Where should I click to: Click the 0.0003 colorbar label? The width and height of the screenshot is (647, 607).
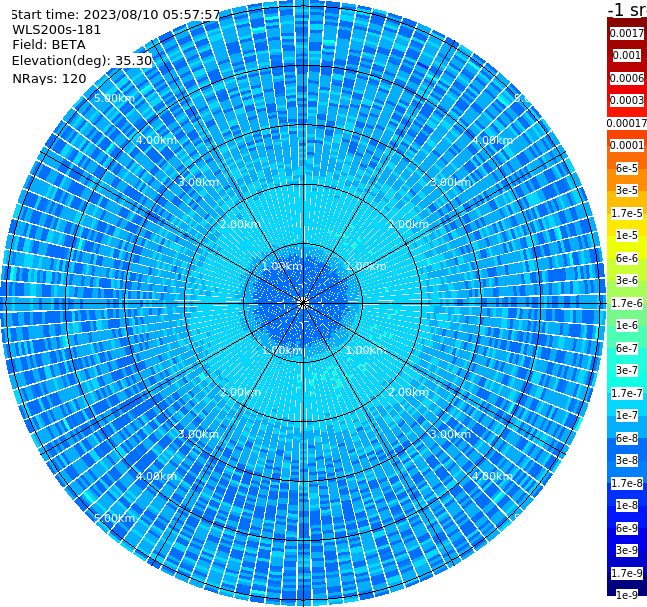627,100
